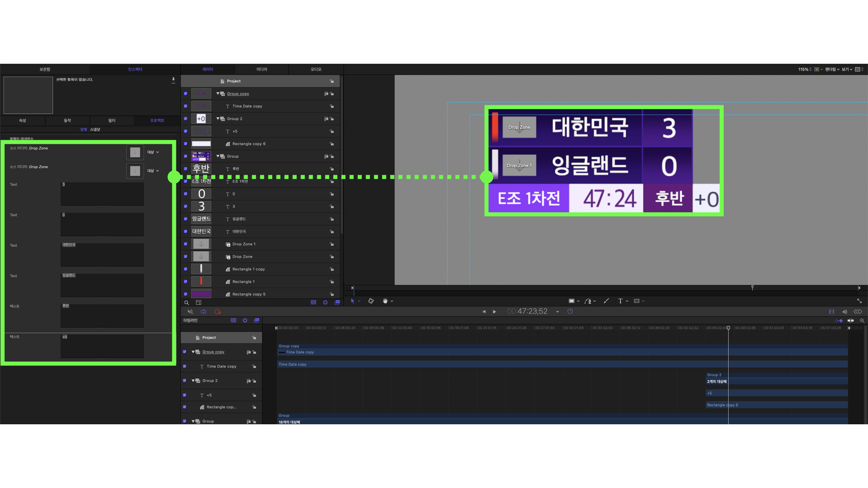This screenshot has width=868, height=488.
Task: Click the 3D transform tool icon
Action: coord(371,301)
